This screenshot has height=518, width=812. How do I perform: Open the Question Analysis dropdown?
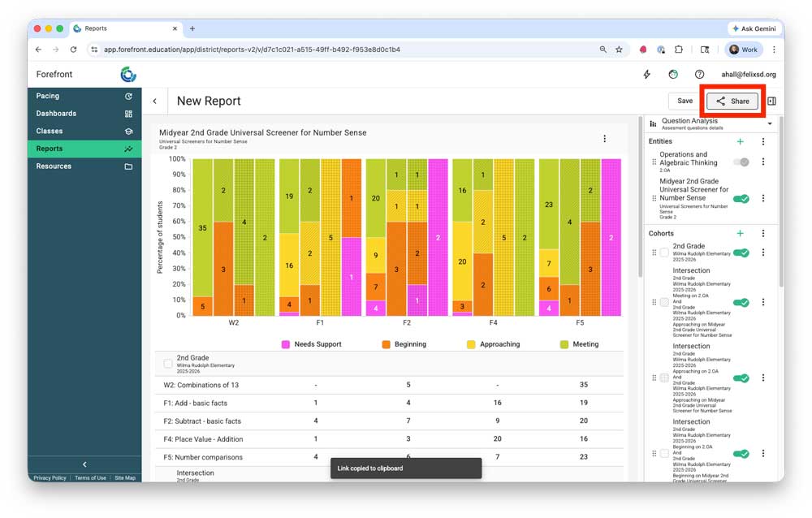769,124
